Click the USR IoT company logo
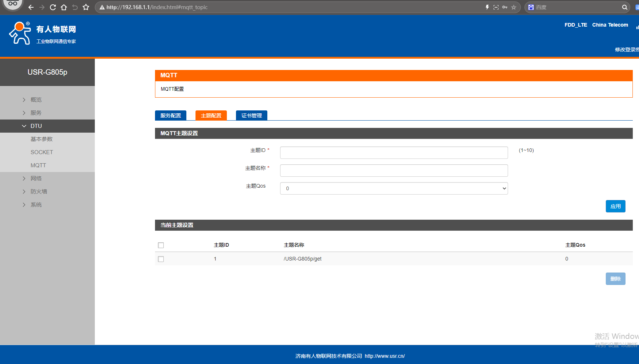This screenshot has height=364, width=639. pyautogui.click(x=42, y=34)
